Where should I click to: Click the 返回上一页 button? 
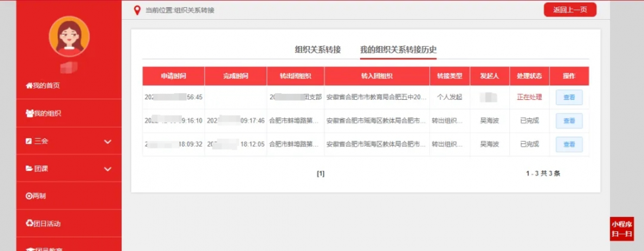570,10
